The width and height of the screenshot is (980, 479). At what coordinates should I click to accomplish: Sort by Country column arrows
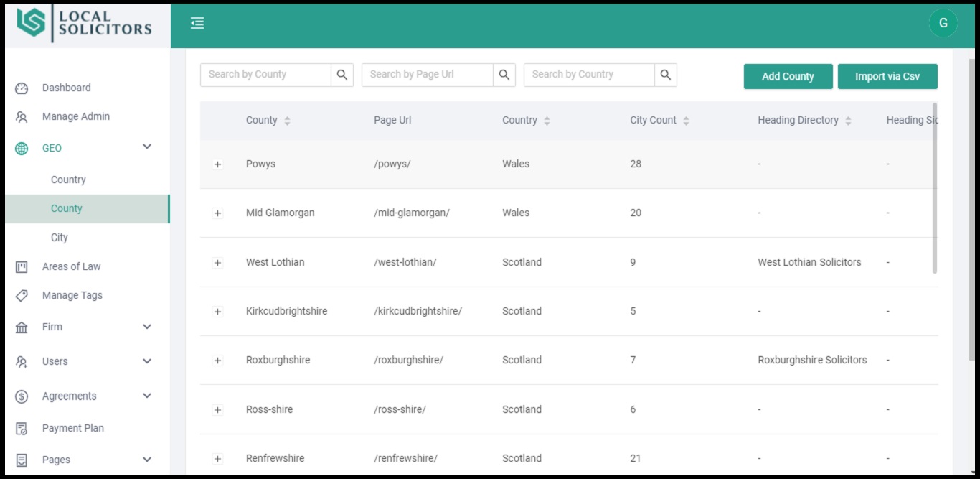click(x=547, y=121)
